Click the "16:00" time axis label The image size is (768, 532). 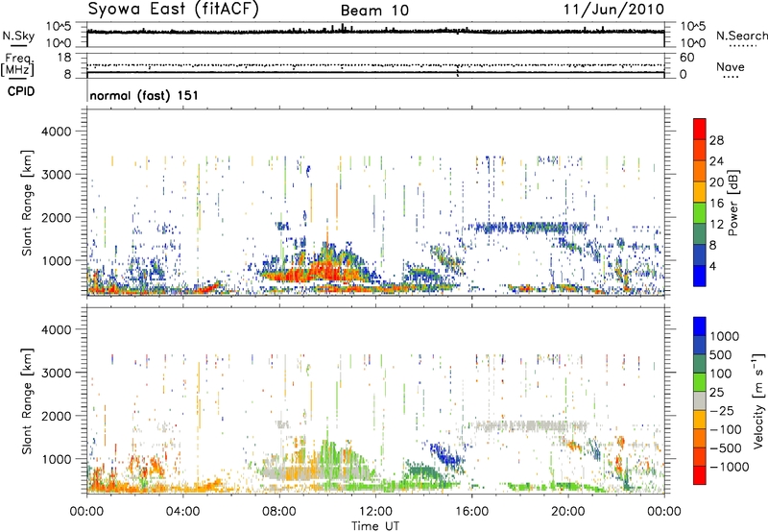pos(471,511)
